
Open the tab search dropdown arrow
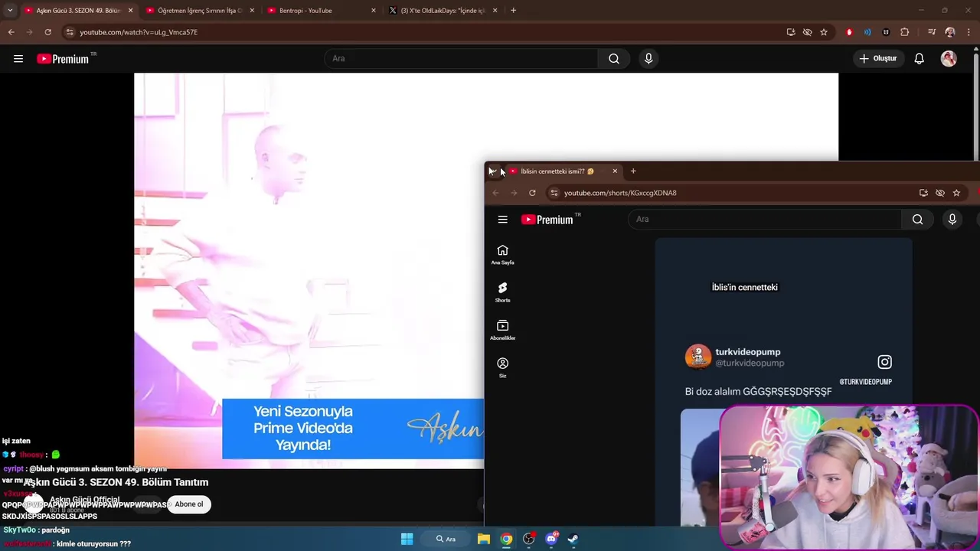(x=10, y=11)
